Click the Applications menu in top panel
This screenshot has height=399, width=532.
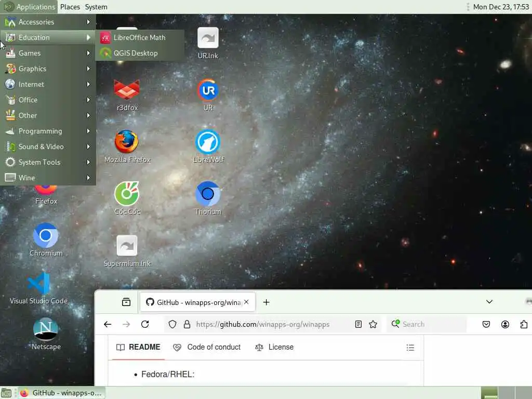[29, 7]
